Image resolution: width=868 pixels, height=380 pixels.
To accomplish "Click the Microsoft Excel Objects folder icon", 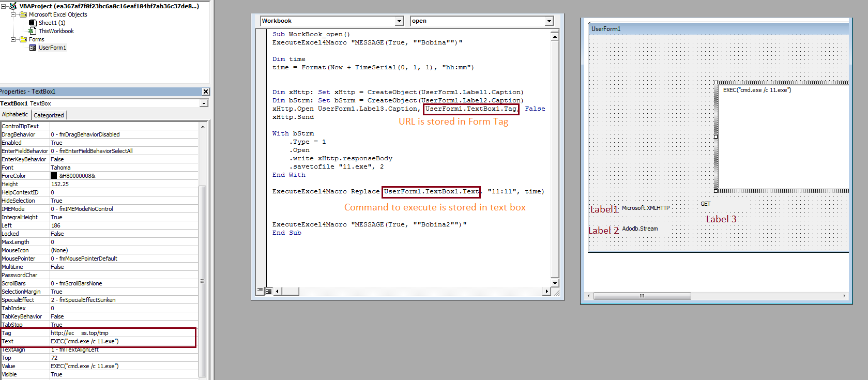I will tap(23, 14).
